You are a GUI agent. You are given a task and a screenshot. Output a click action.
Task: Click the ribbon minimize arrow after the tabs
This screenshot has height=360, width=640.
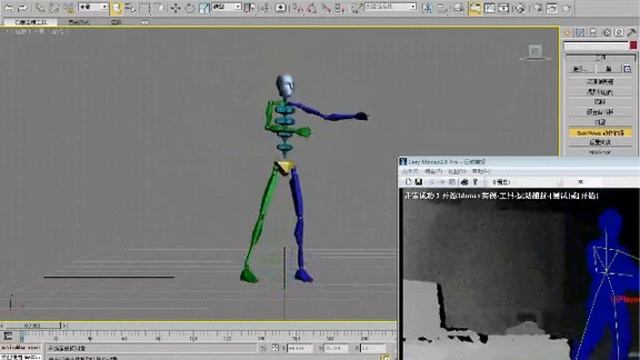pyautogui.click(x=145, y=22)
